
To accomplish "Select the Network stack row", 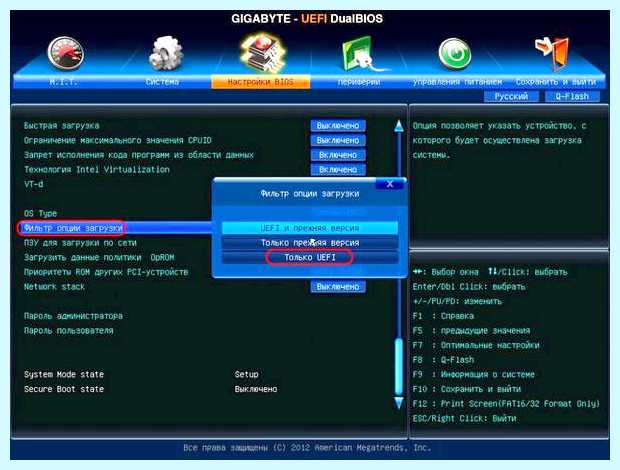I will pyautogui.click(x=55, y=287).
